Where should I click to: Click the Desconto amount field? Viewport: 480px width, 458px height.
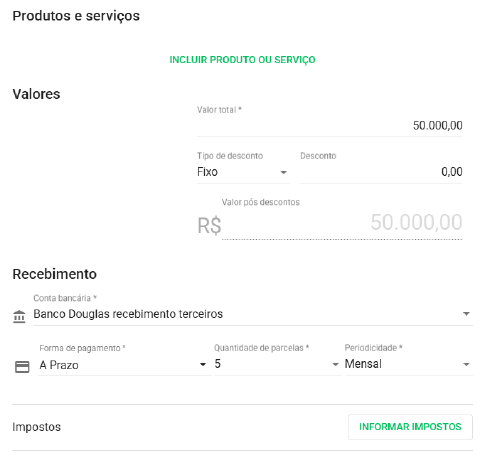click(381, 172)
